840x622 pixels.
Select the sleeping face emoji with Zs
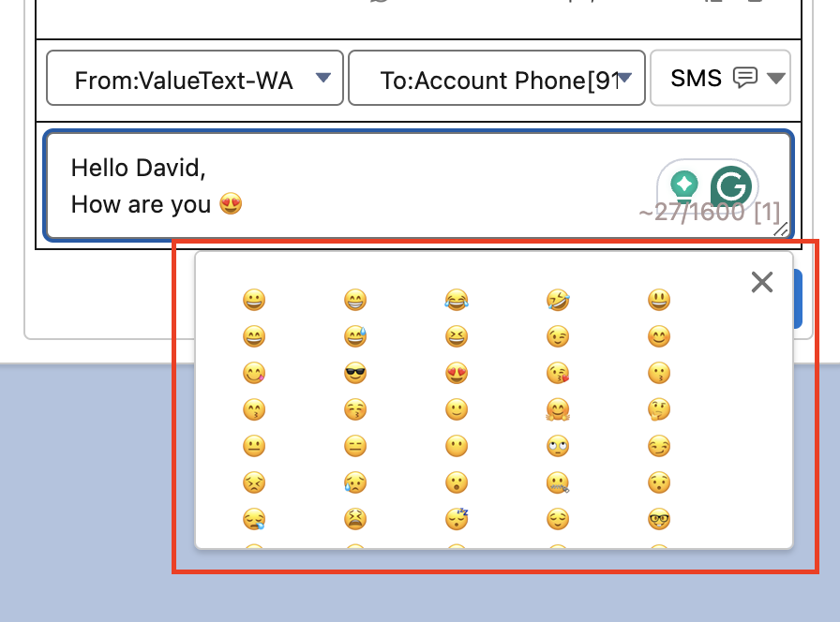pyautogui.click(x=457, y=519)
